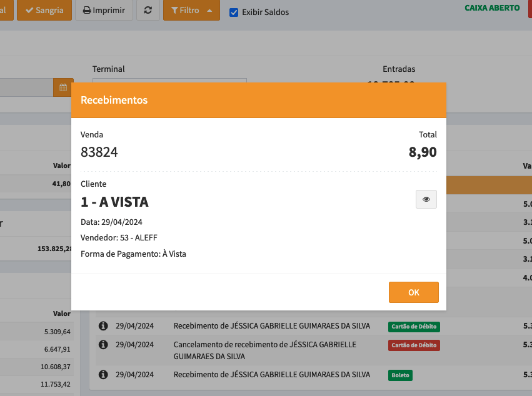
Task: Click info icon on the Cancelamento row
Action: 104,345
